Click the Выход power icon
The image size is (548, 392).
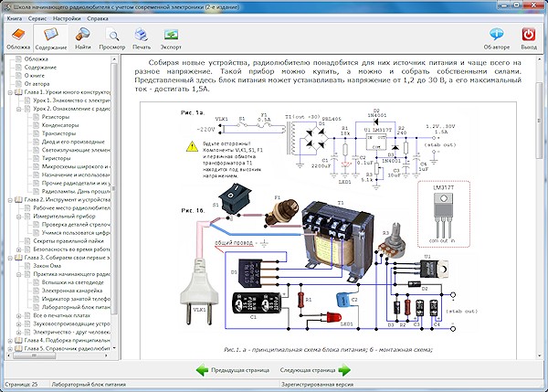point(529,38)
